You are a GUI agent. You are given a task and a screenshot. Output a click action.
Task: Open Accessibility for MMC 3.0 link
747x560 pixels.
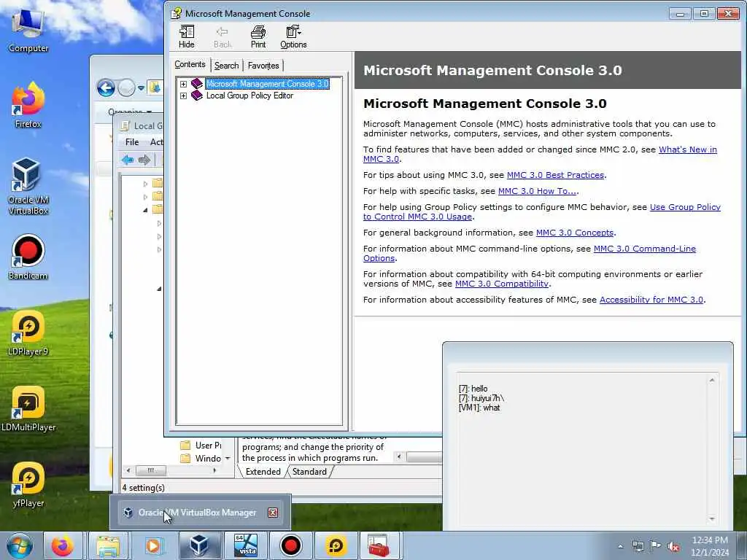click(651, 300)
